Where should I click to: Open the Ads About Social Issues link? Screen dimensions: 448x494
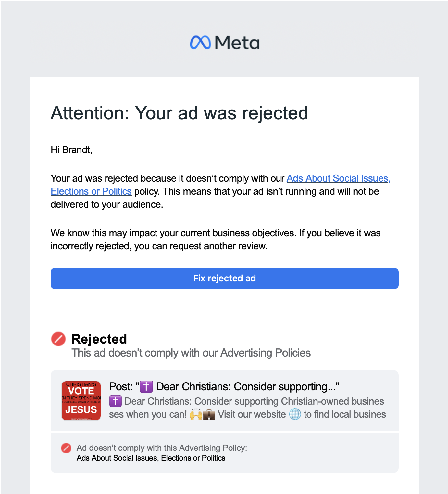pos(338,178)
